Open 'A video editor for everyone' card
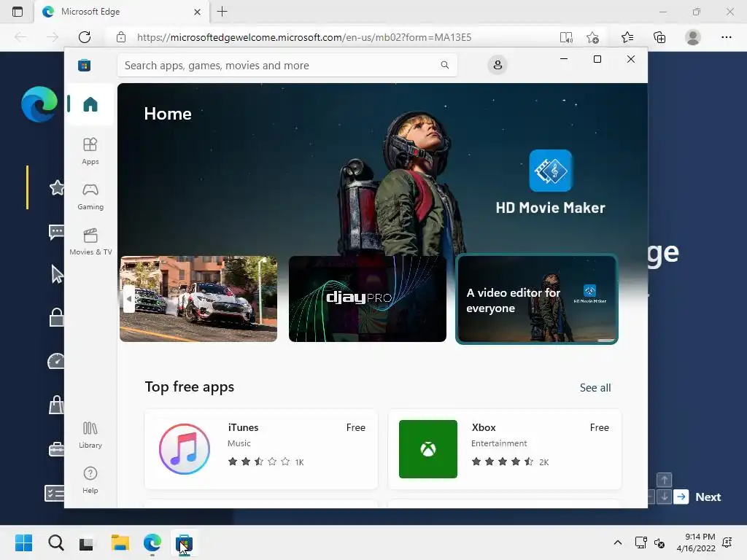The height and width of the screenshot is (560, 747). (537, 298)
